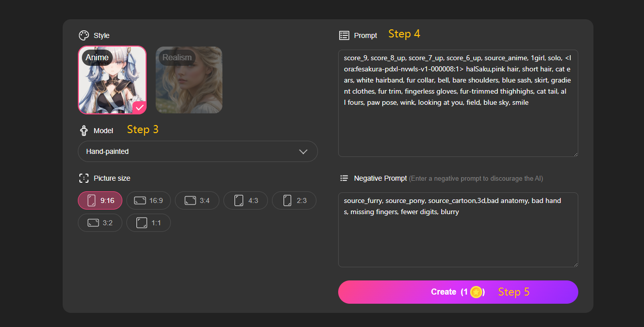The image size is (644, 327).
Task: Click the pink checkmark badge on Anime
Action: [139, 107]
